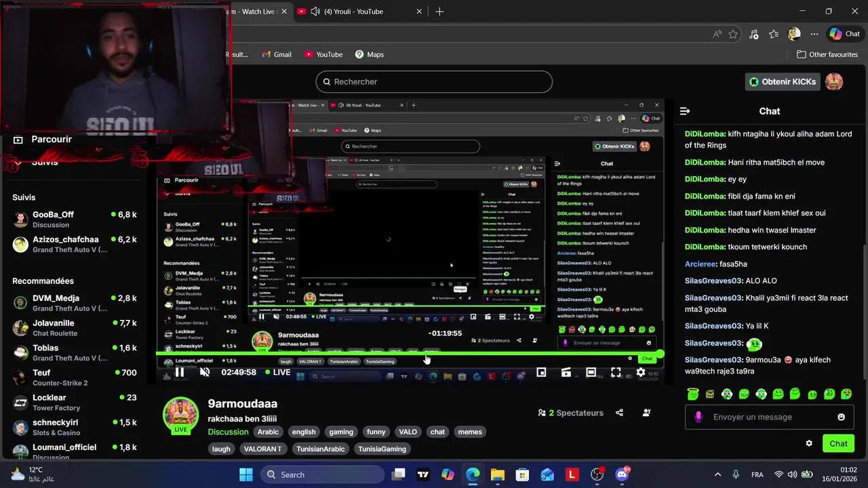The image size is (868, 488).
Task: Open DVM_Medja recommended channel
Action: [75, 303]
